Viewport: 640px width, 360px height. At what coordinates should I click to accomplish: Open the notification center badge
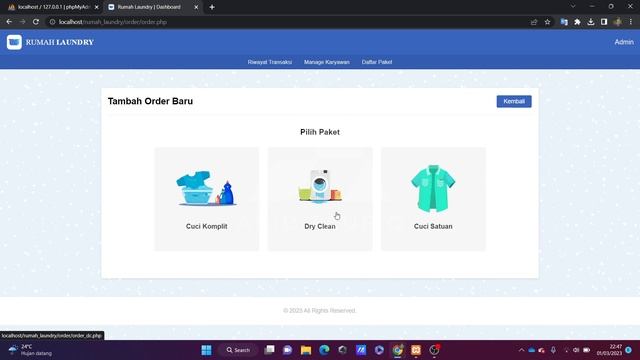(x=629, y=350)
